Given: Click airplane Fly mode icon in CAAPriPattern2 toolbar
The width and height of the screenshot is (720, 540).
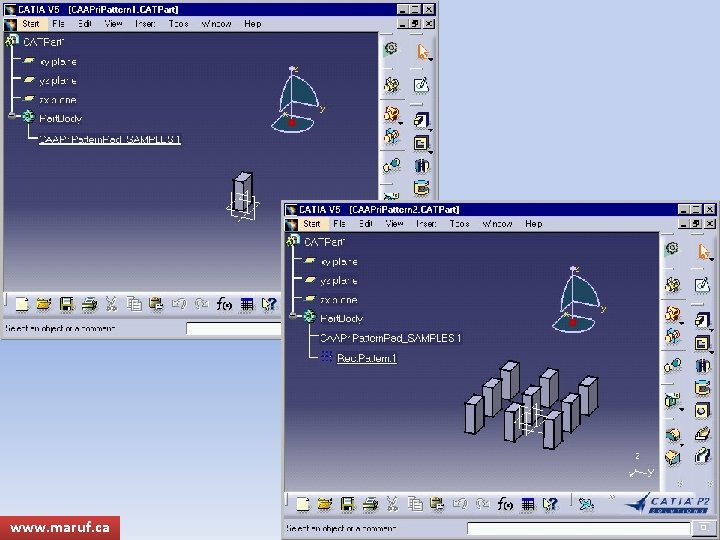Looking at the screenshot, I should point(586,504).
